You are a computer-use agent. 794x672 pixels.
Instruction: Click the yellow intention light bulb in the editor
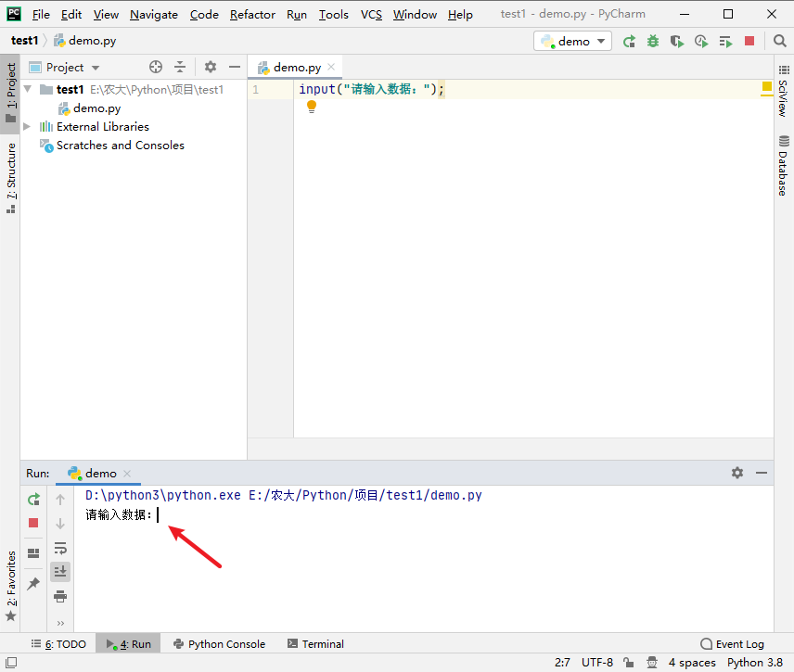click(x=312, y=107)
